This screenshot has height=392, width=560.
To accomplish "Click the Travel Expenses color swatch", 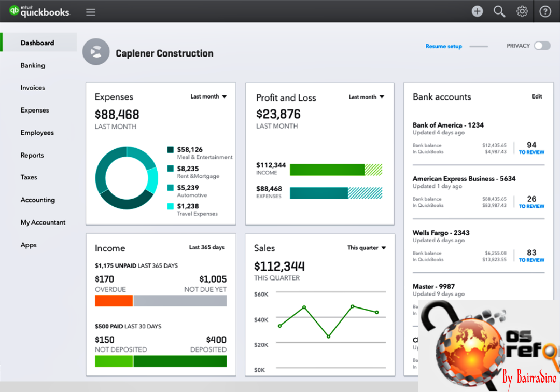I will 171,206.
